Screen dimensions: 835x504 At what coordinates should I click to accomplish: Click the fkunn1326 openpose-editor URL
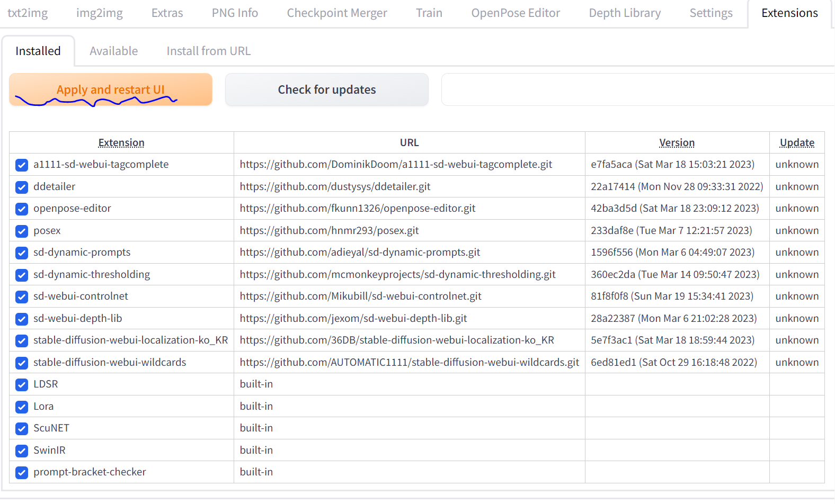(x=358, y=209)
